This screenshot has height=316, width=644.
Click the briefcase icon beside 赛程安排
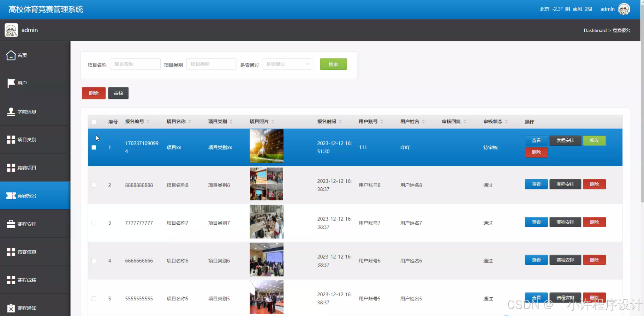tap(11, 224)
